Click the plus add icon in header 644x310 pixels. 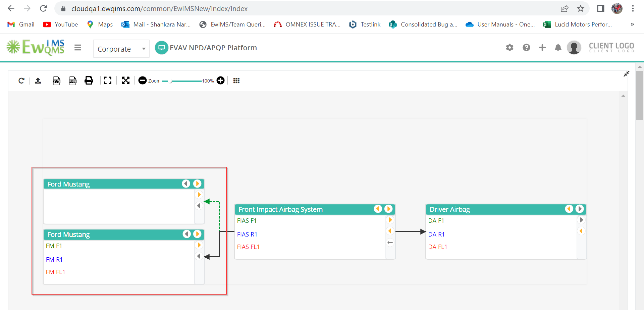tap(542, 48)
